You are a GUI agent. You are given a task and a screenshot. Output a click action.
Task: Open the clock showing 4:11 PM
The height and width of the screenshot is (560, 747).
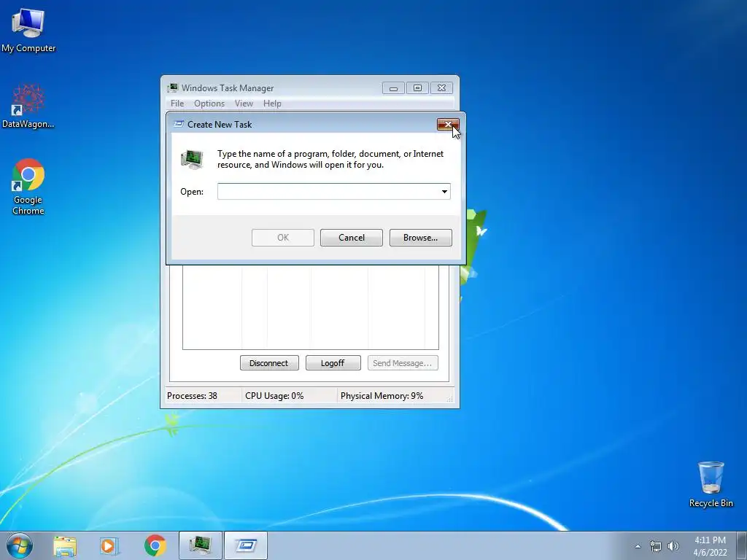[x=710, y=545]
